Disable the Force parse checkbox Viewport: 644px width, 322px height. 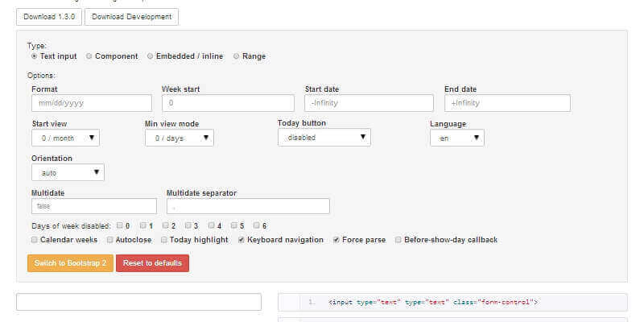336,240
